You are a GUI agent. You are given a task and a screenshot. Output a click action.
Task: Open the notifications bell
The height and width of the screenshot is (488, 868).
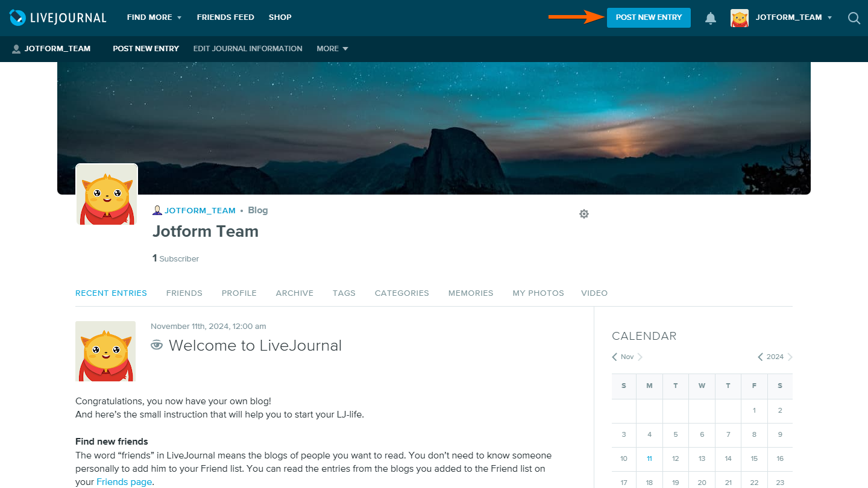(711, 18)
